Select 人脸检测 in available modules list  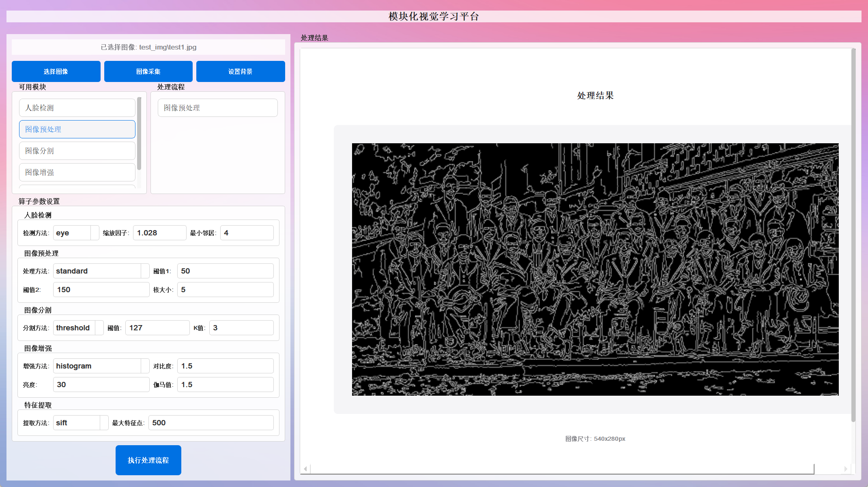point(77,108)
